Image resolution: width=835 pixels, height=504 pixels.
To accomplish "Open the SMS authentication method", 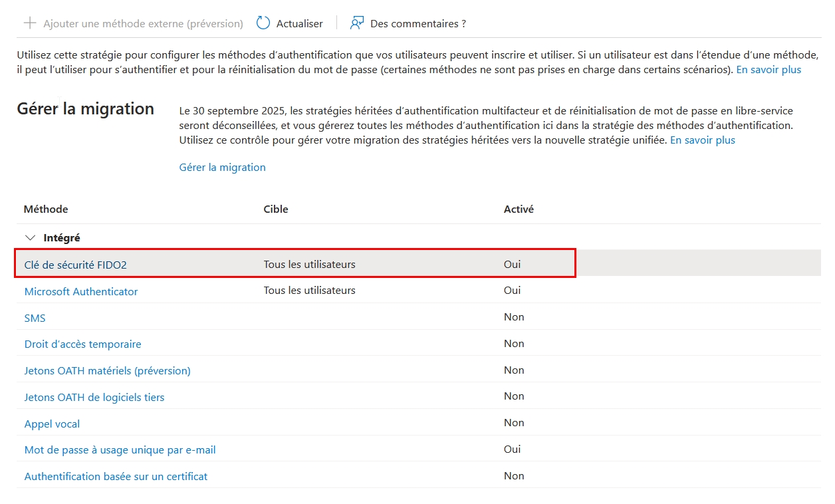I will 35,318.
